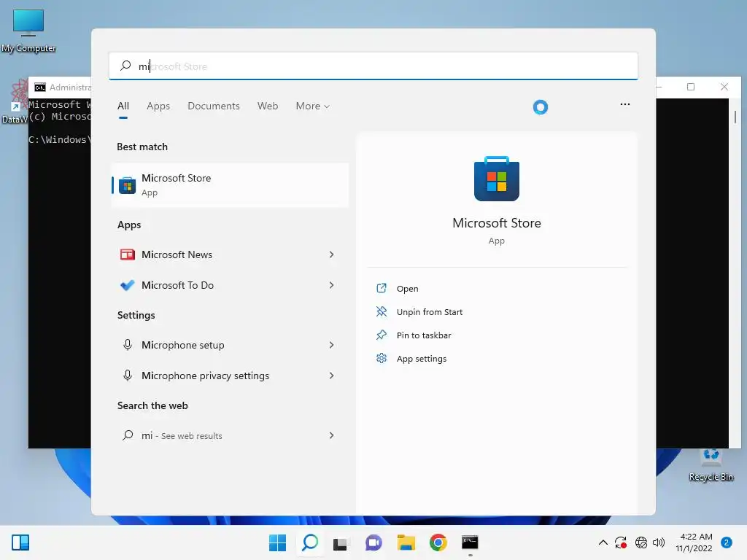
Task: Open the Windows Start button on taskbar
Action: click(x=277, y=542)
